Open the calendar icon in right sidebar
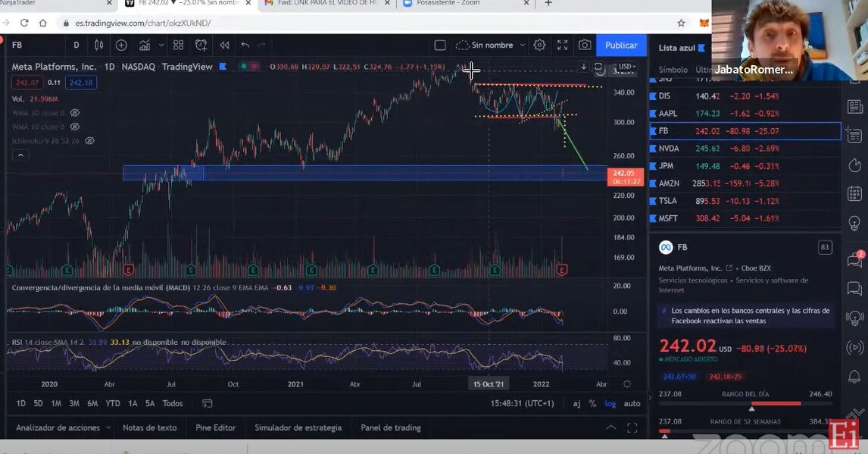Image resolution: width=868 pixels, height=454 pixels. [854, 194]
